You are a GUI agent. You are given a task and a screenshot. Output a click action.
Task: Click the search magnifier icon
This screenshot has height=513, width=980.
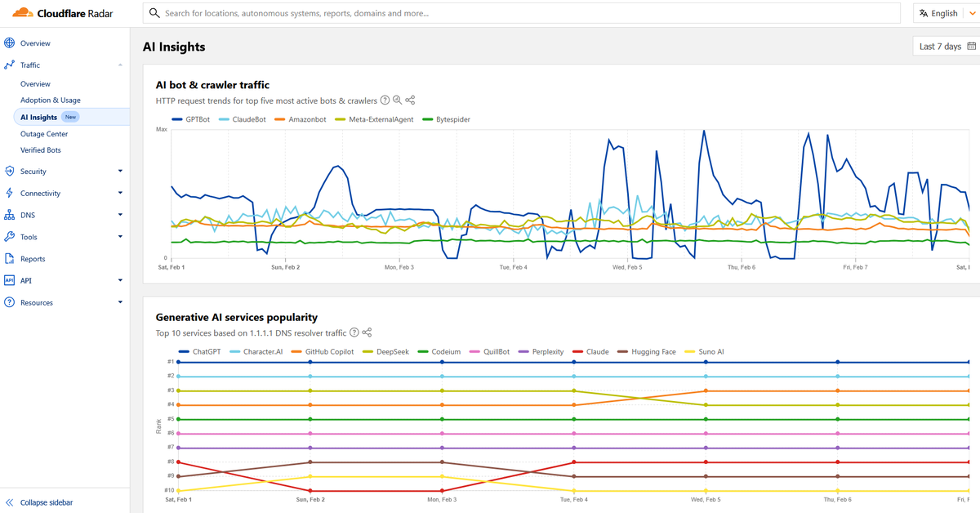(154, 13)
